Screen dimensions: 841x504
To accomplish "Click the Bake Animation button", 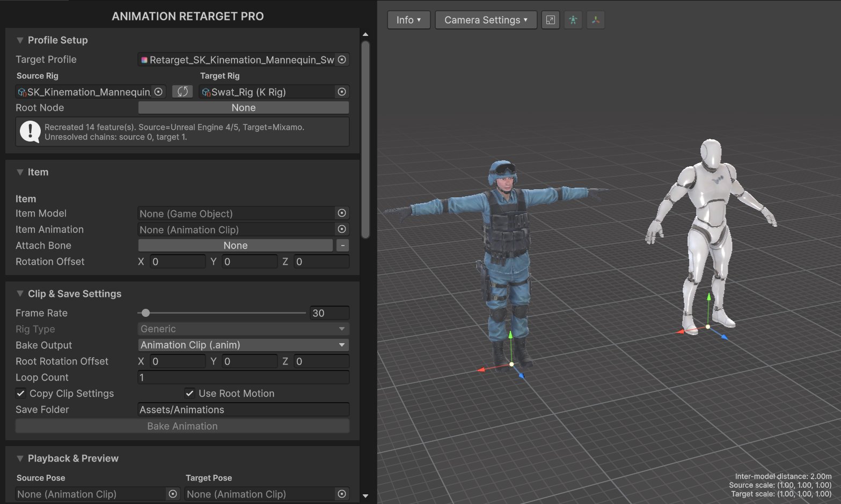I will 182,426.
